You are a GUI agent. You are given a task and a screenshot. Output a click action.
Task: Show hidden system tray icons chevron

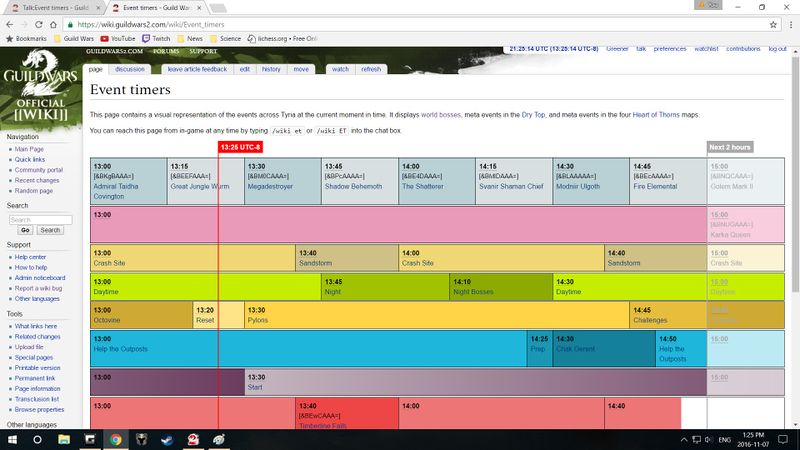[x=684, y=439]
